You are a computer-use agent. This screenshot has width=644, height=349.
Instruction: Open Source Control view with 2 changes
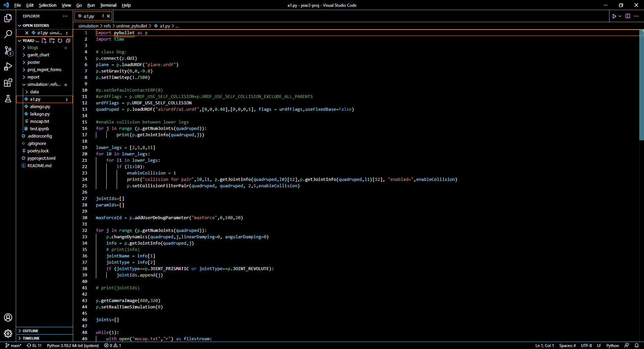[8, 50]
